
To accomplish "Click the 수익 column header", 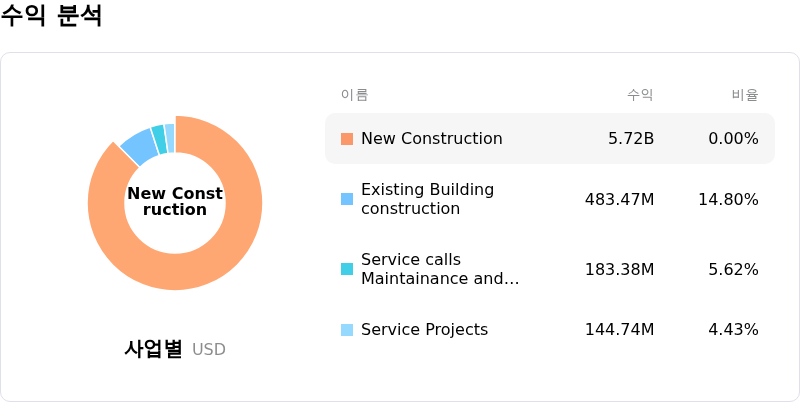I will pos(640,95).
